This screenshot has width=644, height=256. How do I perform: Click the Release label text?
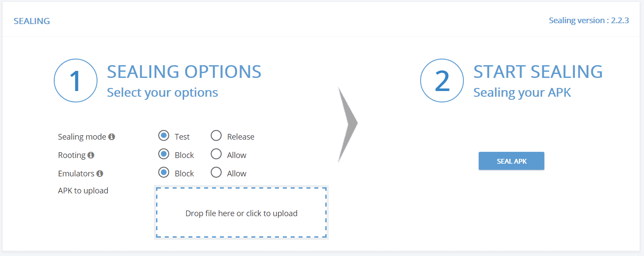[241, 137]
